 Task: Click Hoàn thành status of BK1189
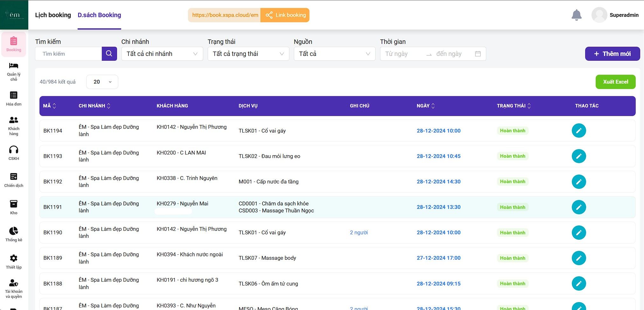(x=513, y=258)
